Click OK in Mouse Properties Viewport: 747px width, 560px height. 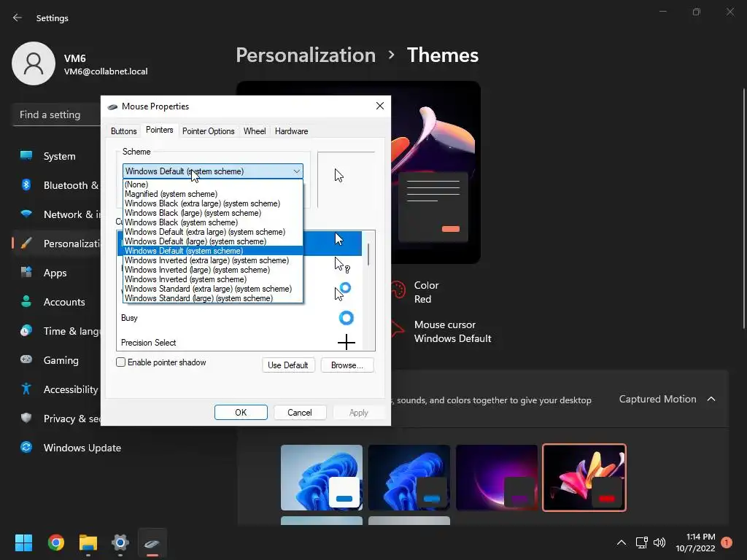click(241, 413)
